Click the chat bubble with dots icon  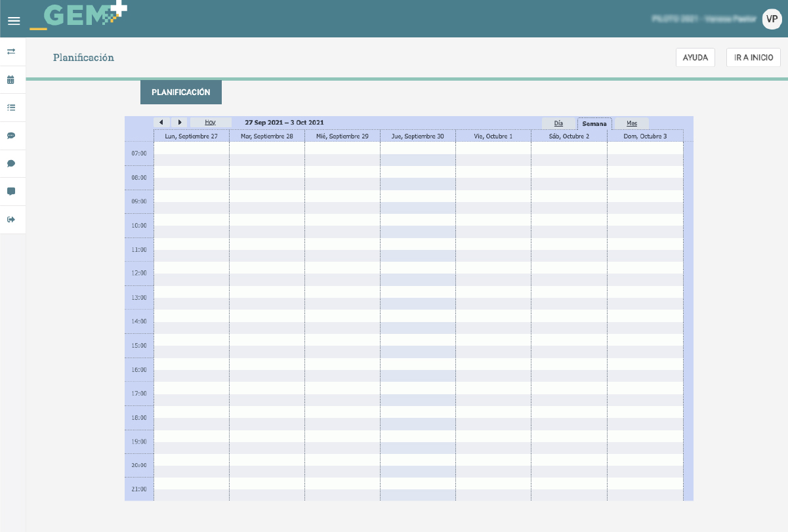click(11, 136)
